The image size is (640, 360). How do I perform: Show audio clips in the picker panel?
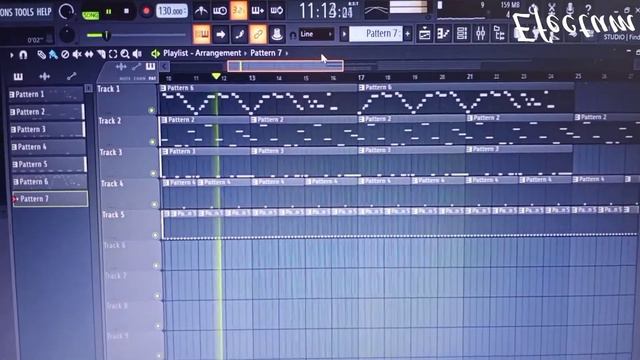pos(44,76)
